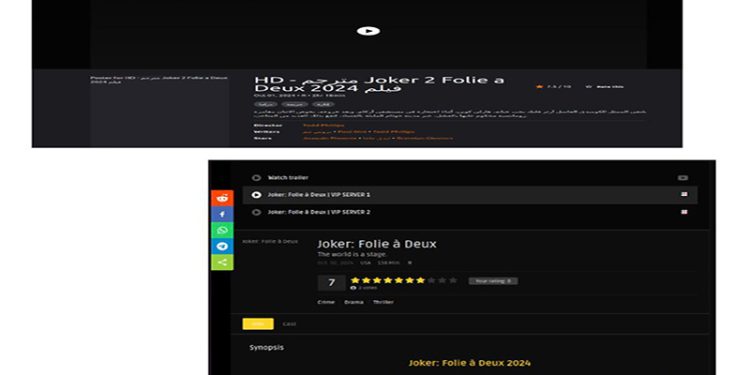Select Joker: Folie à Deux VIP SERVER 2
Screen dimensions: 750x375
pyautogui.click(x=470, y=212)
